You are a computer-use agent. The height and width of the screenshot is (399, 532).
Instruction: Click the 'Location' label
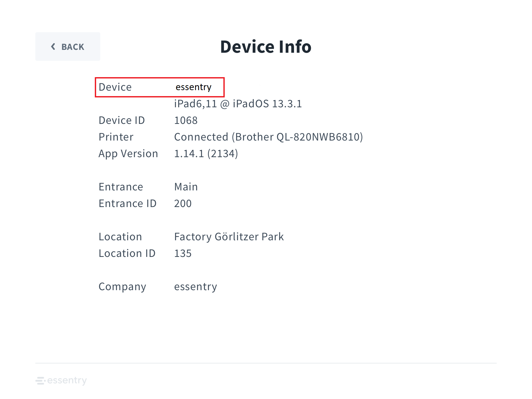coord(120,237)
